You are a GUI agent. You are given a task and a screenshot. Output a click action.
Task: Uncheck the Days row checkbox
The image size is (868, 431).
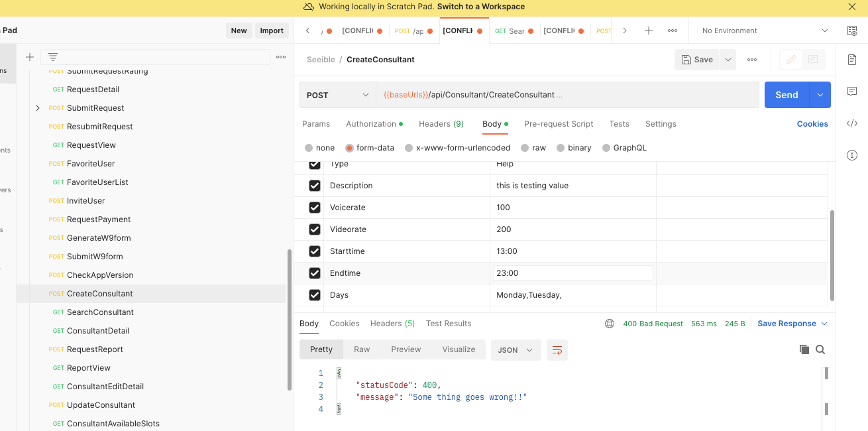315,295
